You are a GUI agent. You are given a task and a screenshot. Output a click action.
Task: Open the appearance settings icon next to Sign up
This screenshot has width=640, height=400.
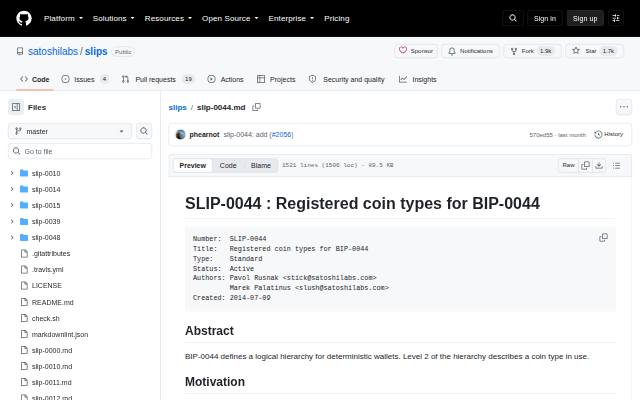(616, 18)
